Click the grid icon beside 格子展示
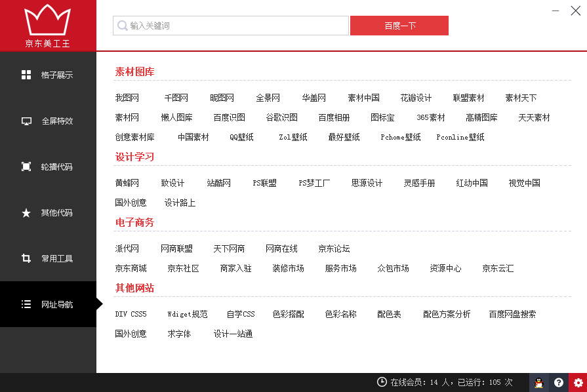Viewport: 587px width, 392px height. point(26,75)
